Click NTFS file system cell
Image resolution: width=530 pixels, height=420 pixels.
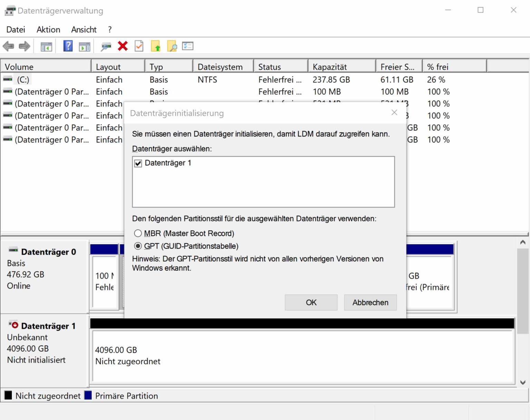coord(207,80)
